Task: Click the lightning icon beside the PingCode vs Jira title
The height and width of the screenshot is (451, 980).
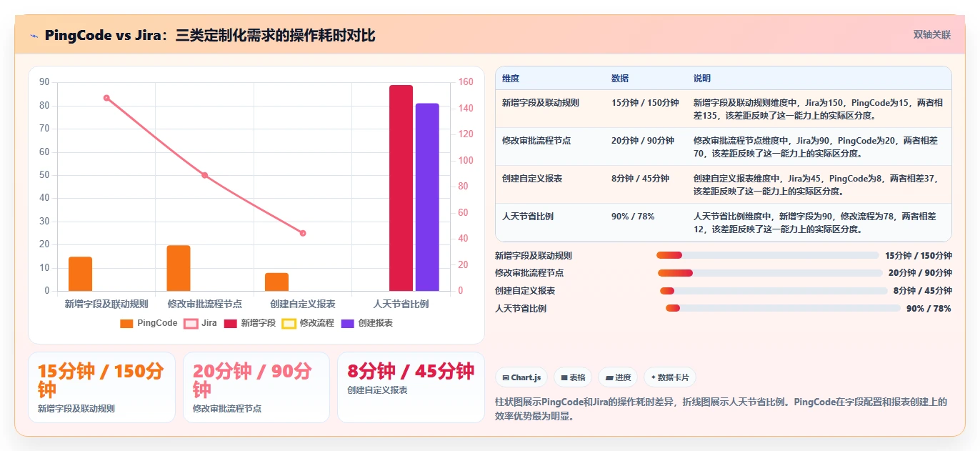Action: [34, 36]
